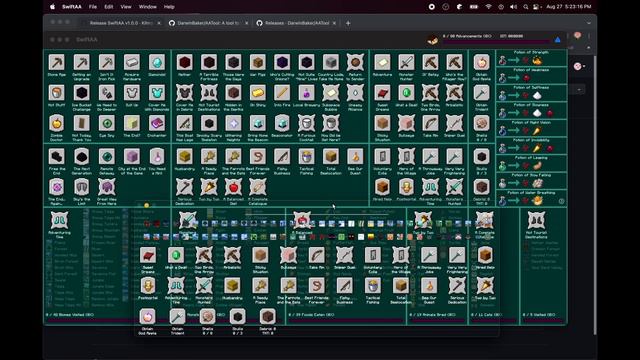Open a new browser tab with plus button
Viewport: 640px width, 360px height.
(x=348, y=23)
